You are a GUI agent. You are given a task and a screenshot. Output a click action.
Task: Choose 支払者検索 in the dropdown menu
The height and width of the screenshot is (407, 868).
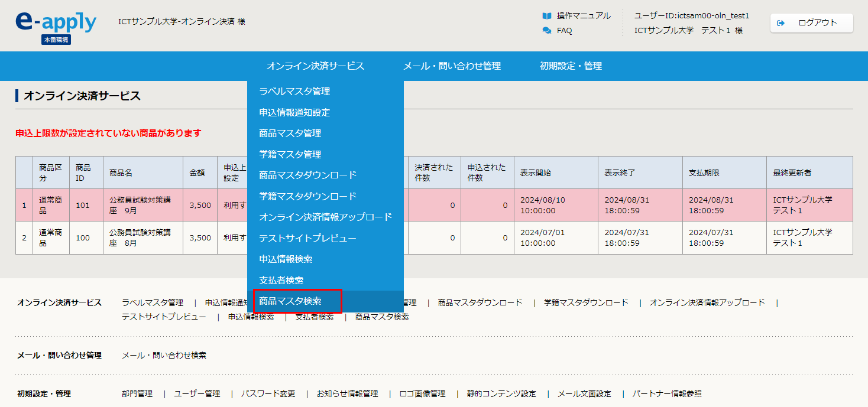click(x=281, y=280)
